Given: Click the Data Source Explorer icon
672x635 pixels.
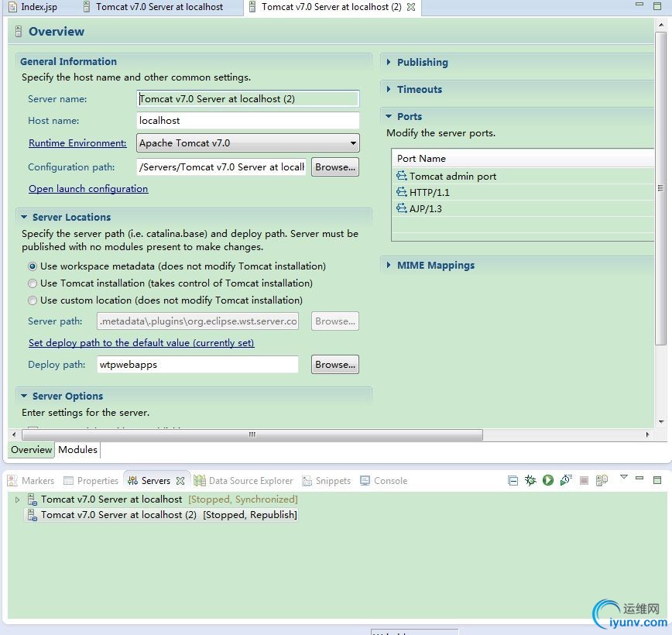Looking at the screenshot, I should tap(199, 481).
